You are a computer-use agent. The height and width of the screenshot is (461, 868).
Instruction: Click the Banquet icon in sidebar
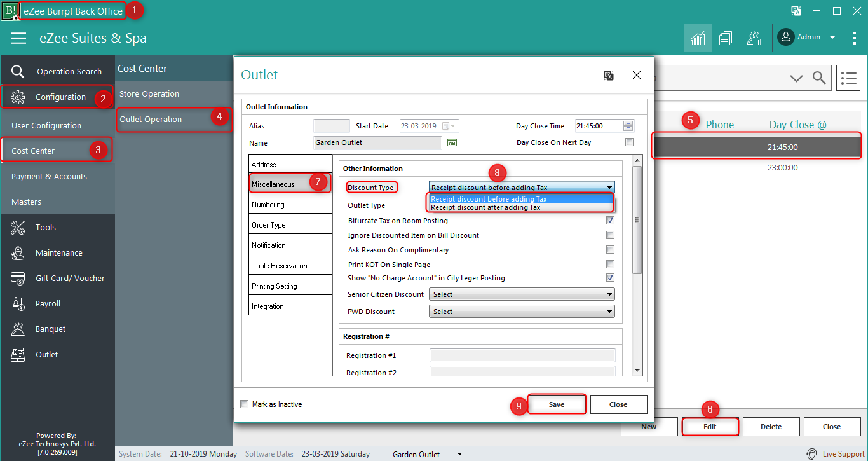pos(18,329)
